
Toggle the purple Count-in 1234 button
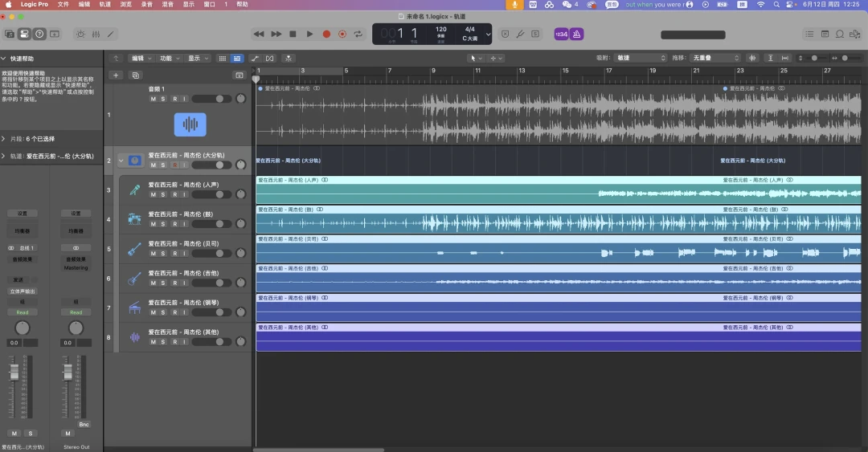(561, 35)
